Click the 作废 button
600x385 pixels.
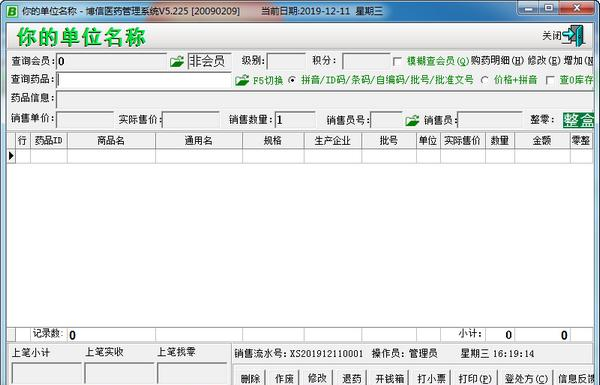coord(284,378)
